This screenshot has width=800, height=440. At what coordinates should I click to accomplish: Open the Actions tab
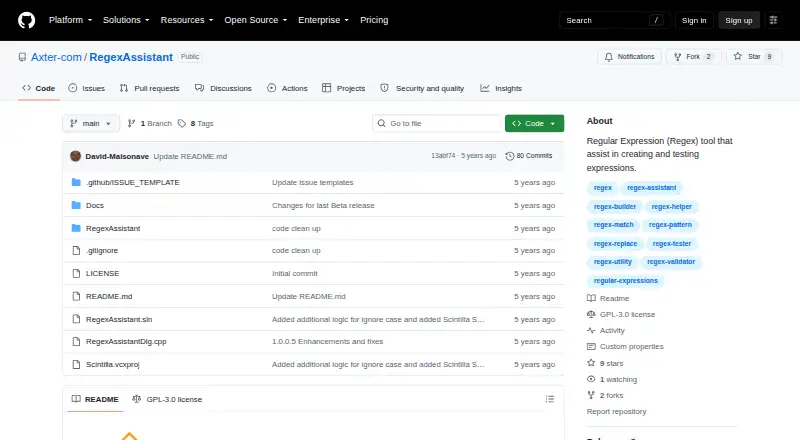click(x=287, y=88)
